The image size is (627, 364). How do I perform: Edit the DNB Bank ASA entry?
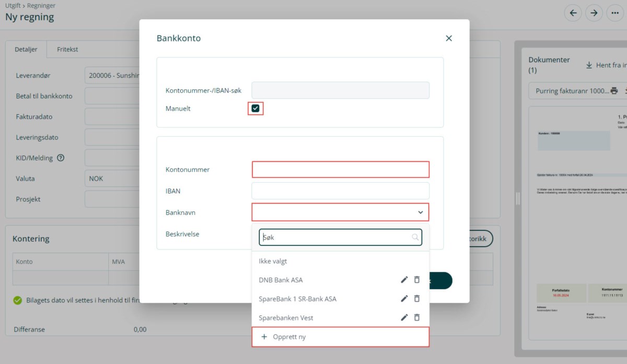(x=404, y=280)
